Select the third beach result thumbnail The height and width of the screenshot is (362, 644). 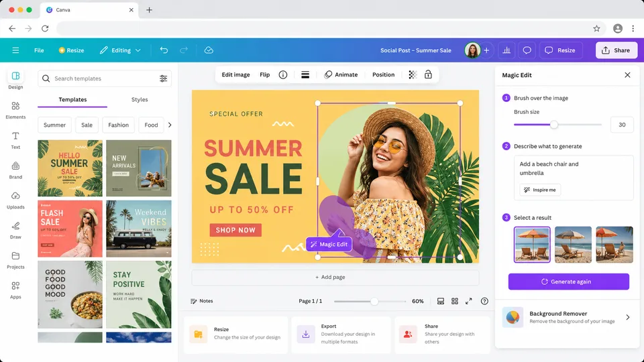614,245
